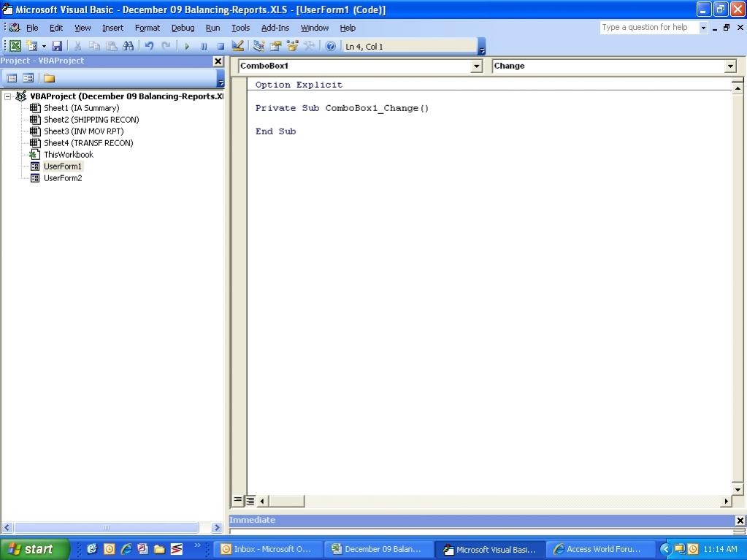Open the View menu

[x=83, y=28]
